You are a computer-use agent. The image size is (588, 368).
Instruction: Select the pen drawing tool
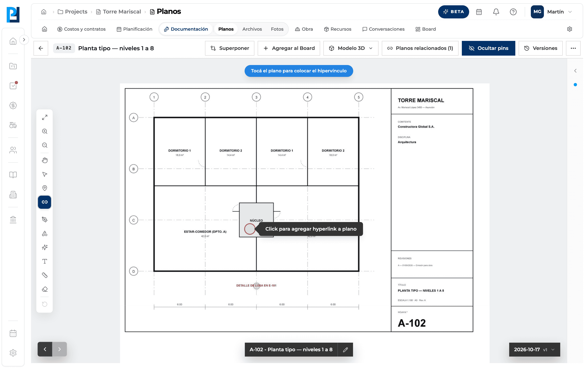45,220
